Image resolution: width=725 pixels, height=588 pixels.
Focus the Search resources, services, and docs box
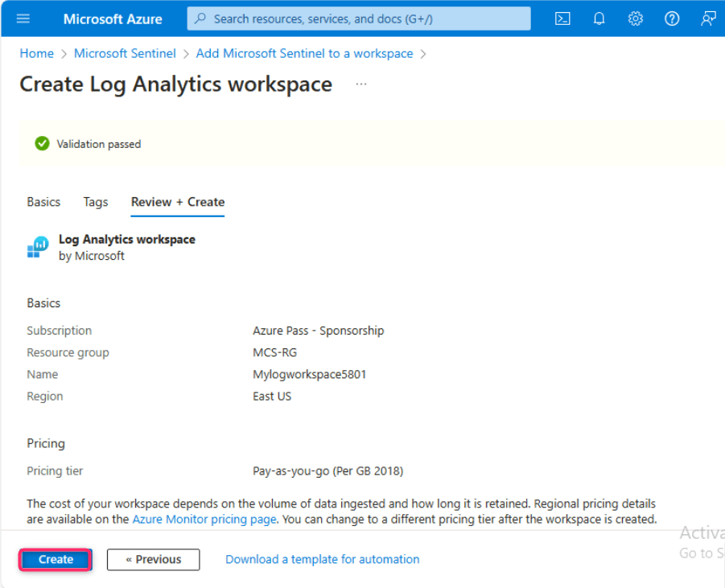coord(359,19)
